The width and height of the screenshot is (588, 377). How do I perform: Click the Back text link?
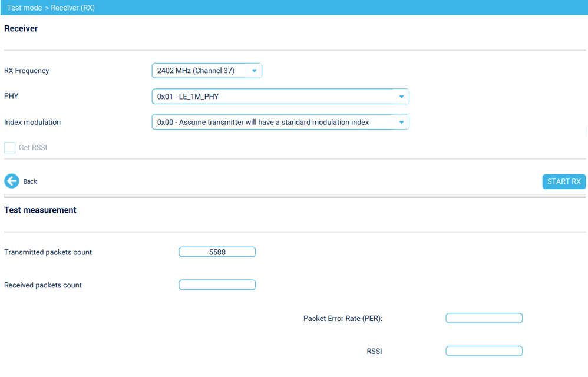click(30, 181)
